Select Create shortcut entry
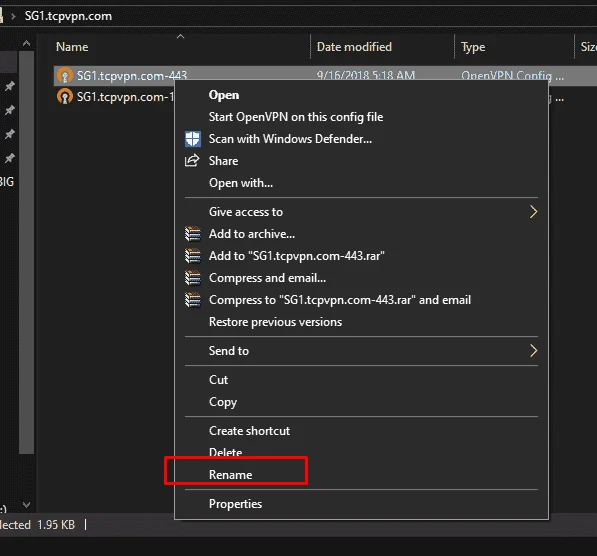The image size is (597, 556). (x=361, y=431)
